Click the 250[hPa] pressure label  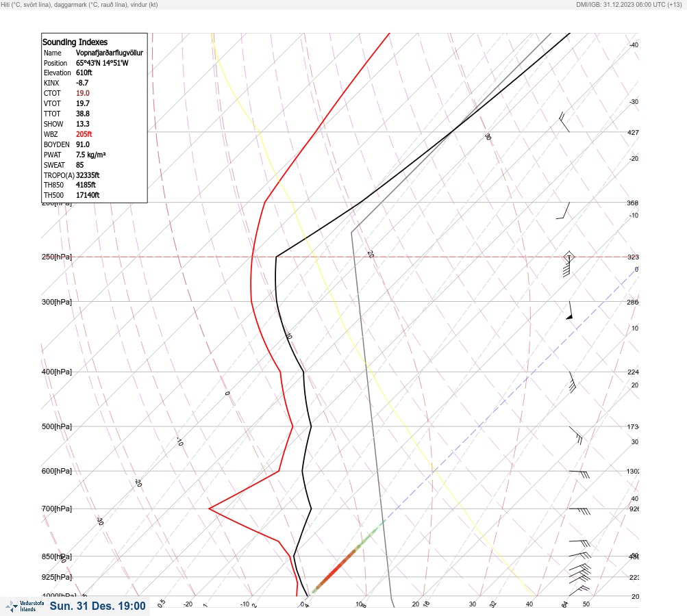pos(57,257)
